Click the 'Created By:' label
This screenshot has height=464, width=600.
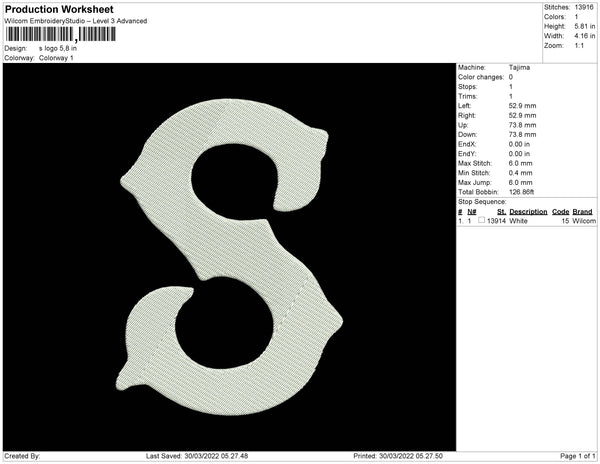(x=22, y=456)
